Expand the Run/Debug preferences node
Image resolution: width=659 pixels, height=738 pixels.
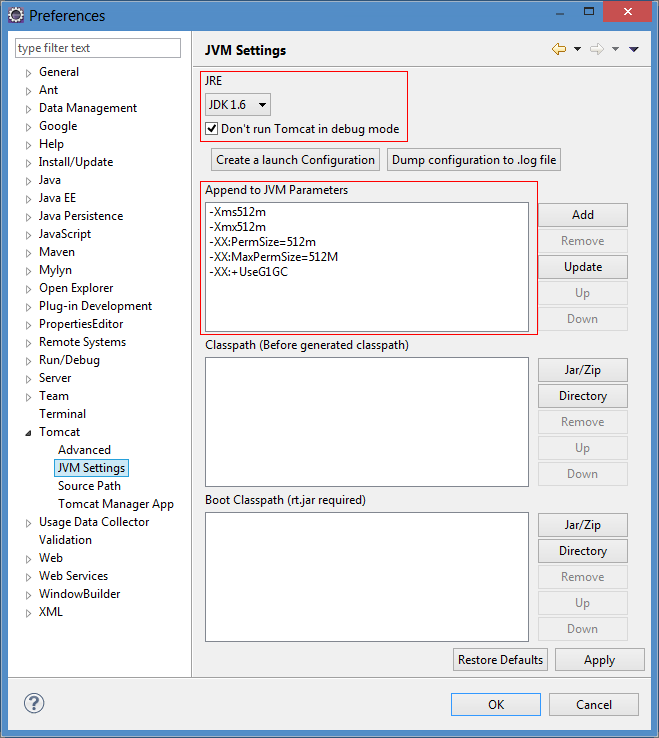pos(28,361)
